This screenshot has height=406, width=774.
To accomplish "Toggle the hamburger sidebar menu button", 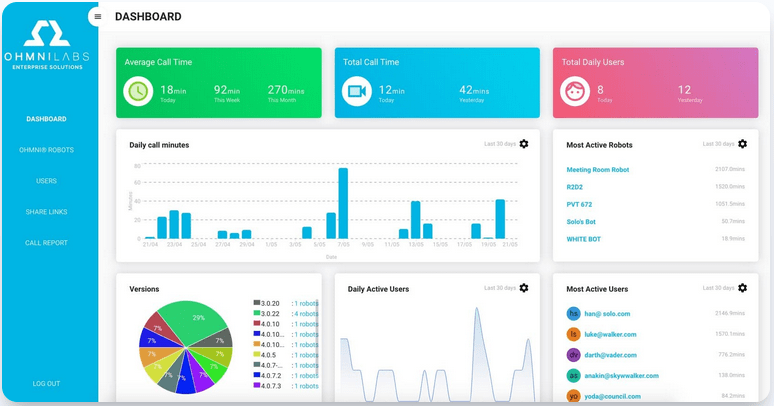I will click(x=97, y=16).
